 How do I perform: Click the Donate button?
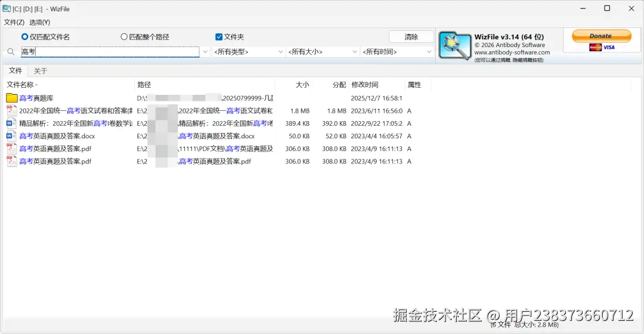(601, 36)
